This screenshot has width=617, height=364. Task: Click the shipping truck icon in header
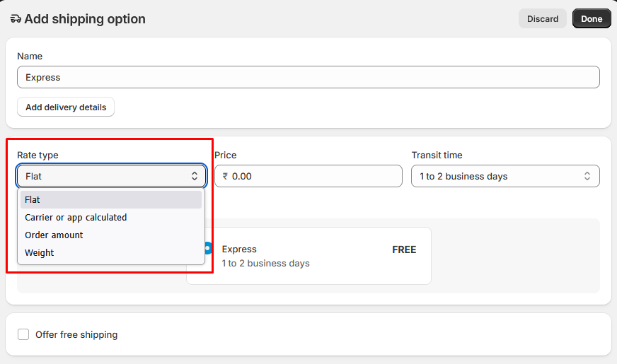point(16,19)
